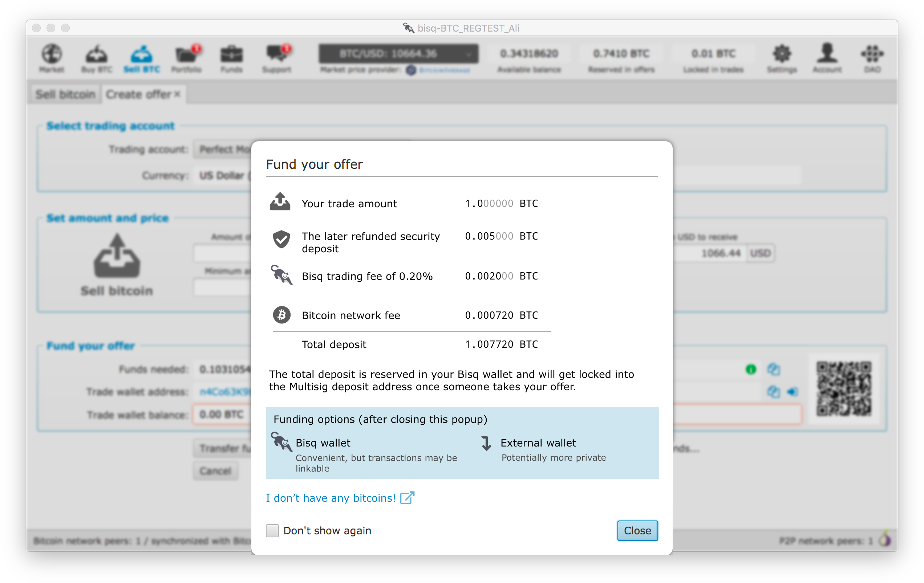Screen dimensions: 924x583
Task: Expand the BTC/USD market price dropdown
Action: [398, 53]
